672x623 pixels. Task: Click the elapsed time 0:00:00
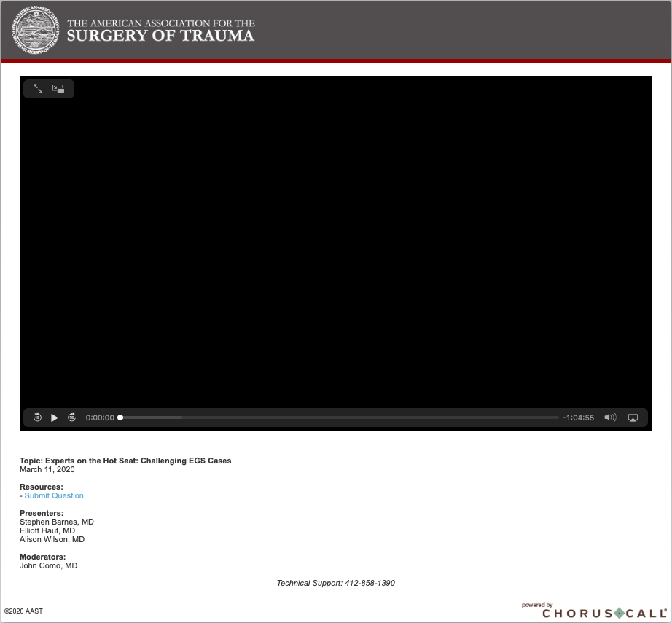(100, 418)
